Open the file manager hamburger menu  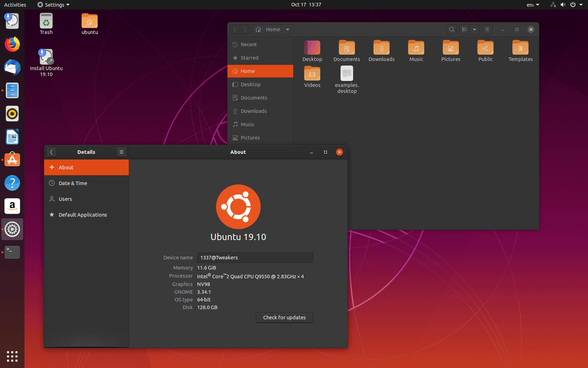(487, 29)
